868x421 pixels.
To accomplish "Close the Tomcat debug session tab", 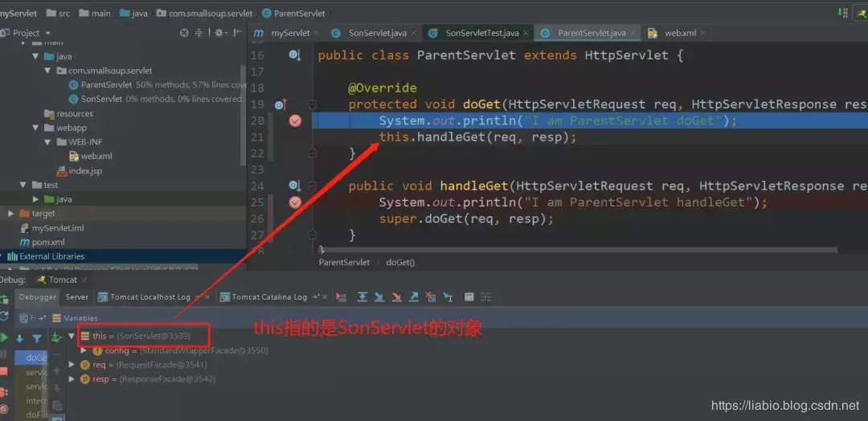I will (84, 280).
